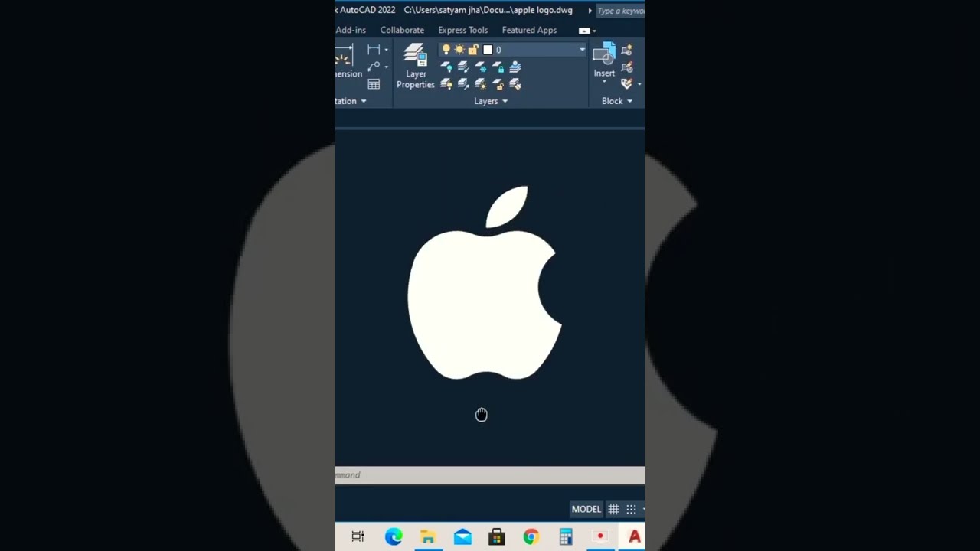Screen dimensions: 980x551
Task: Open Microsoft Store from the taskbar
Action: click(497, 536)
